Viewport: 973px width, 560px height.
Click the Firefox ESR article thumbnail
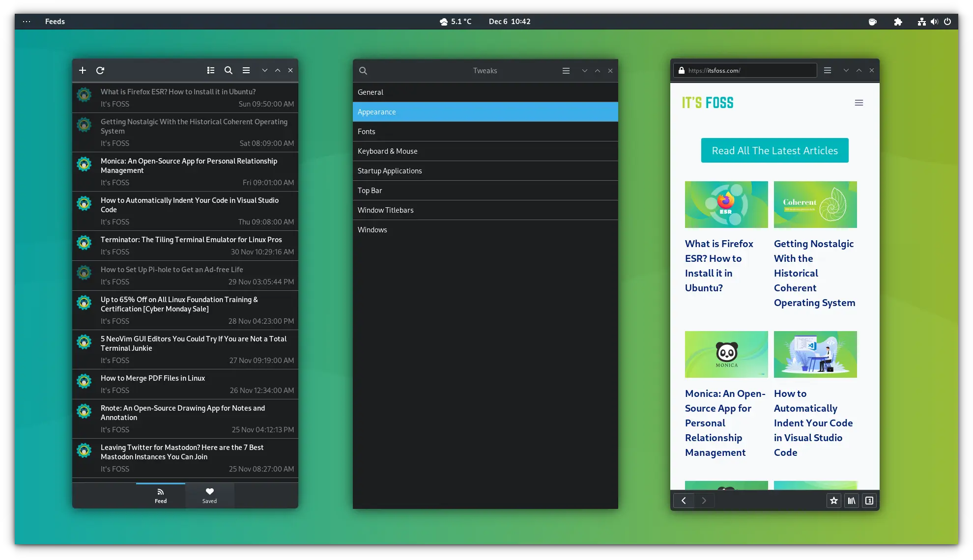coord(726,204)
